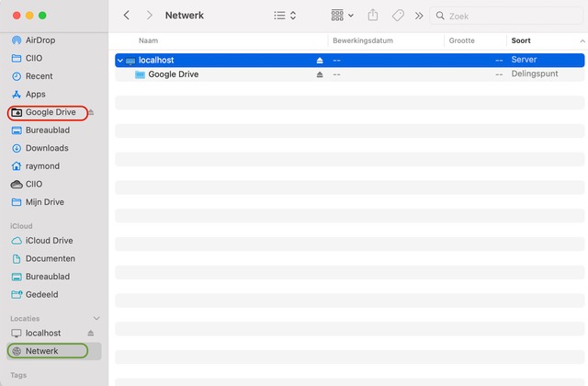This screenshot has height=386, width=588.
Task: Go back with the left arrow
Action: click(x=127, y=16)
